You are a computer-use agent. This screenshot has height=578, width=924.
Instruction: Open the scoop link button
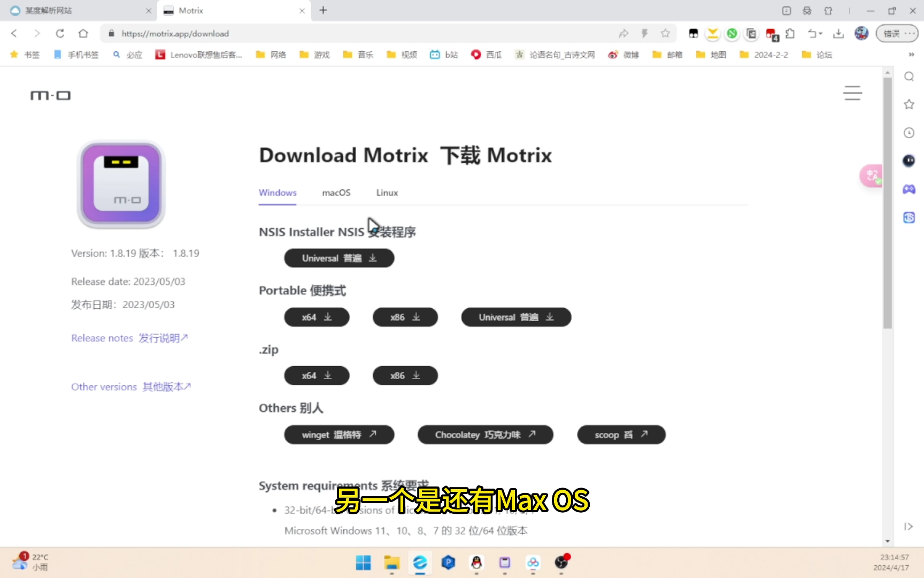pos(621,435)
